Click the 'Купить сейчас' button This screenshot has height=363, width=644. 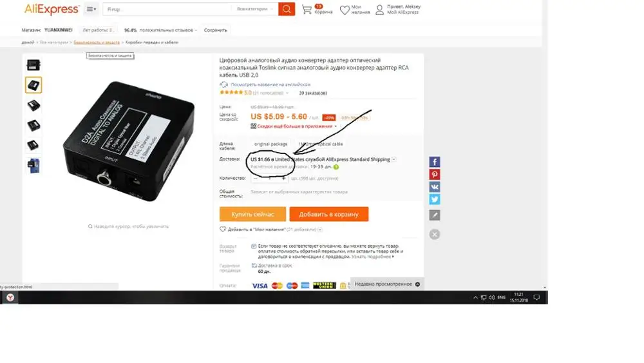[x=252, y=214]
